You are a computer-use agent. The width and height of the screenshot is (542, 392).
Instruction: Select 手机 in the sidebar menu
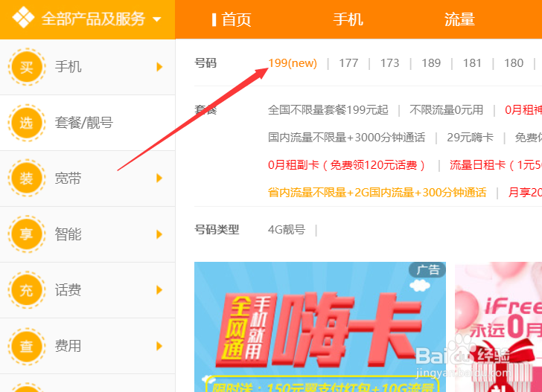(68, 67)
